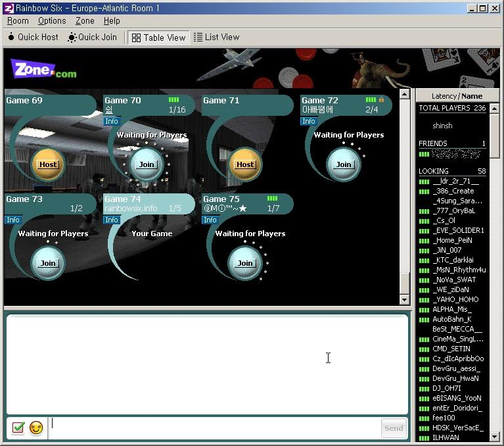The height and width of the screenshot is (446, 504).
Task: Select player AutoBahn_K
Action: click(452, 319)
